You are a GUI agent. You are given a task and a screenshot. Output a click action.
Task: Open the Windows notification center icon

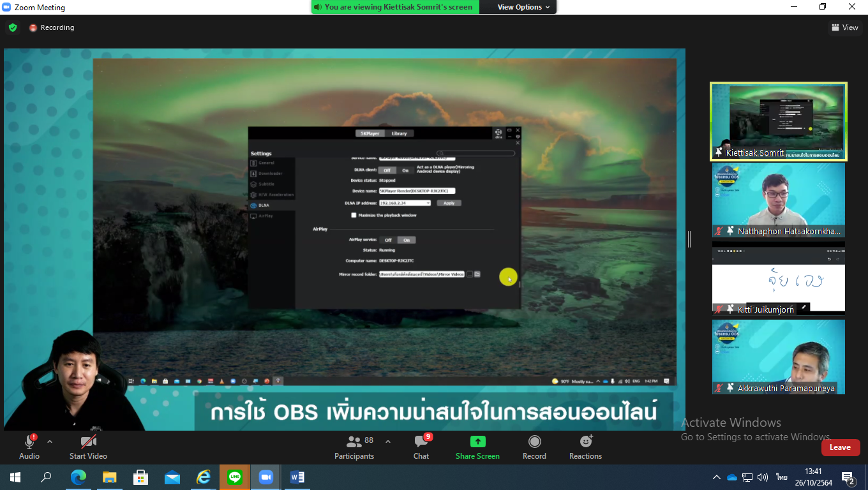pyautogui.click(x=848, y=477)
